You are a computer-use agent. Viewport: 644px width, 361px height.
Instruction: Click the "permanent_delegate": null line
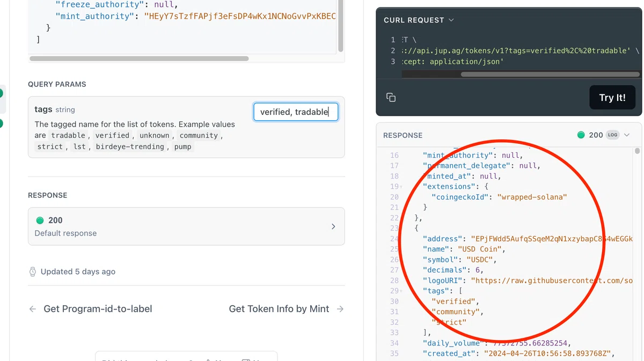point(481,166)
